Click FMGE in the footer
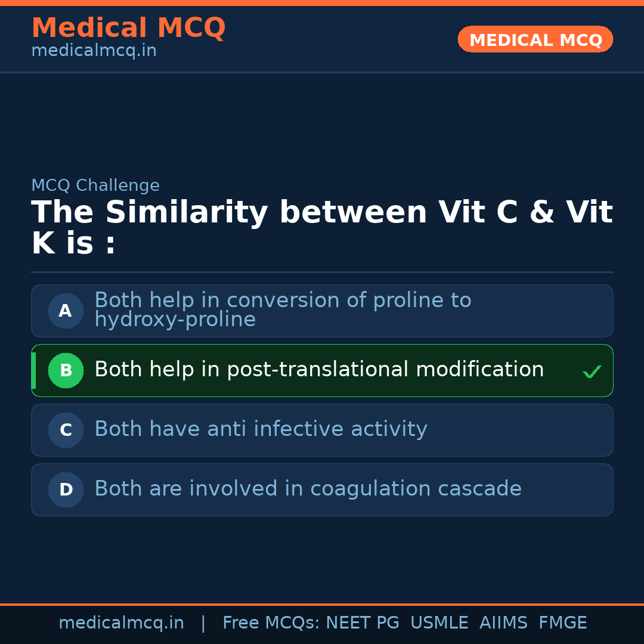This screenshot has width=644, height=644. (x=562, y=623)
